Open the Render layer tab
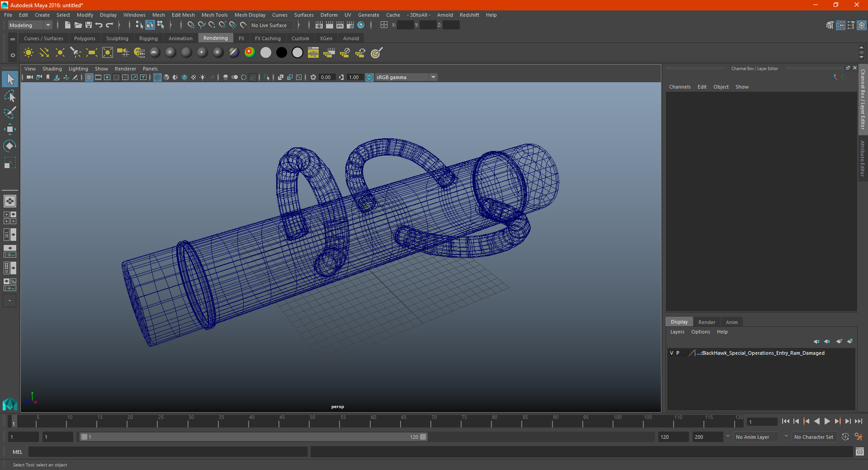 click(x=707, y=322)
